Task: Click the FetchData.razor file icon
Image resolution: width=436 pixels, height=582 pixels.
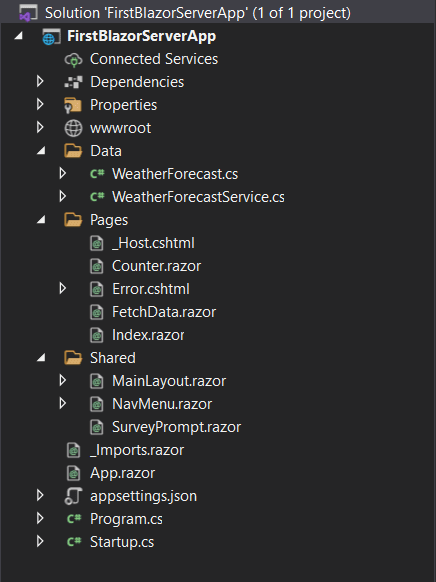Action: 97,313
